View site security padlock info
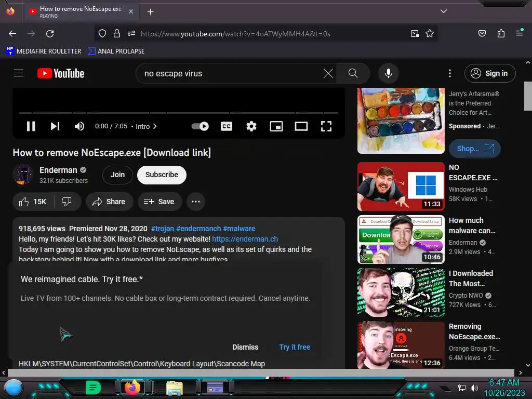 click(117, 33)
